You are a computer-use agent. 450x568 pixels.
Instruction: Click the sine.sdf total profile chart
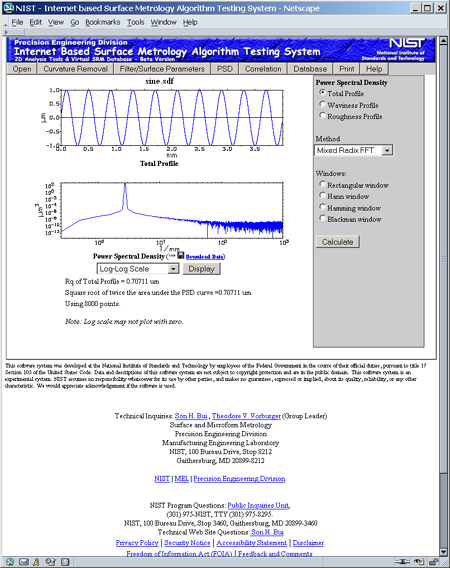coord(172,118)
